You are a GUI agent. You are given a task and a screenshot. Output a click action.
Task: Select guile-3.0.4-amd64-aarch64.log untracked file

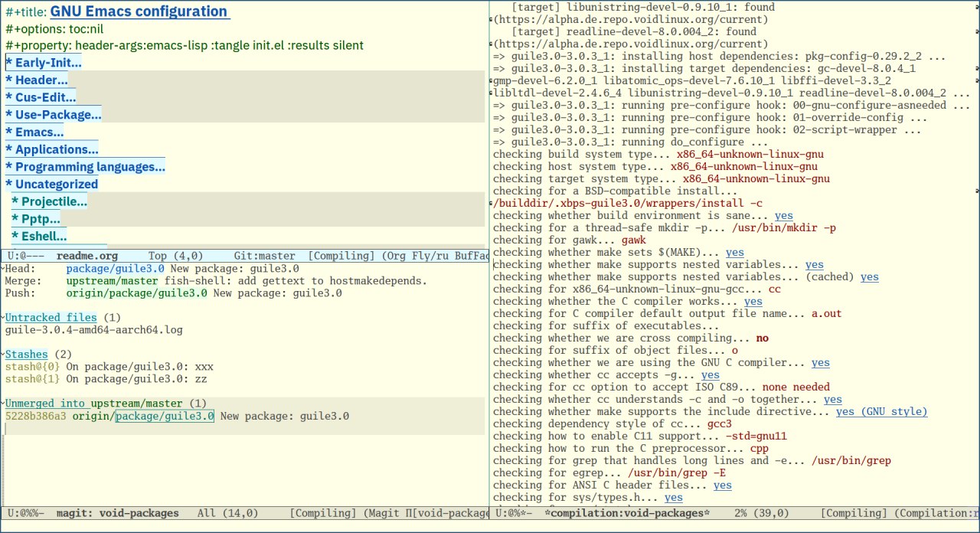(93, 330)
